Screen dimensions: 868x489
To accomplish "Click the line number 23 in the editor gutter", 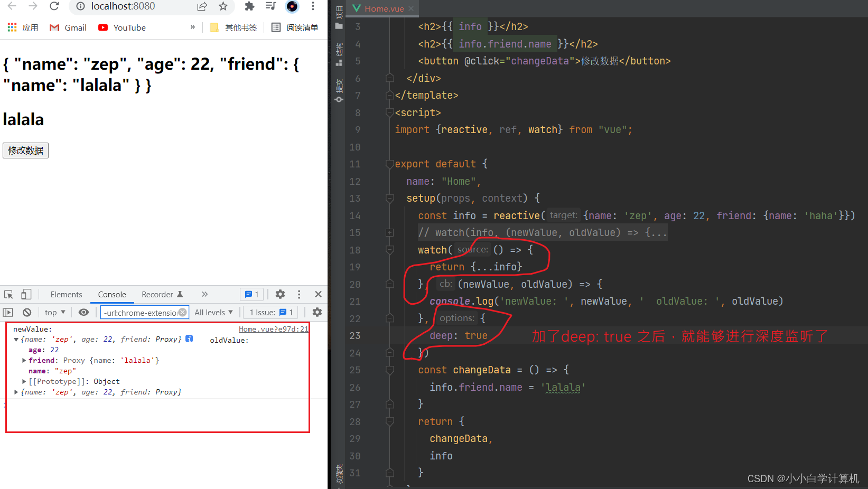I will click(x=355, y=336).
